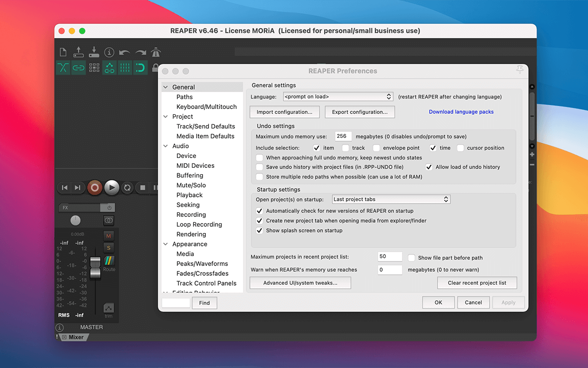Image resolution: width=588 pixels, height=368 pixels.
Task: Click the Go to end transport button
Action: 77,187
